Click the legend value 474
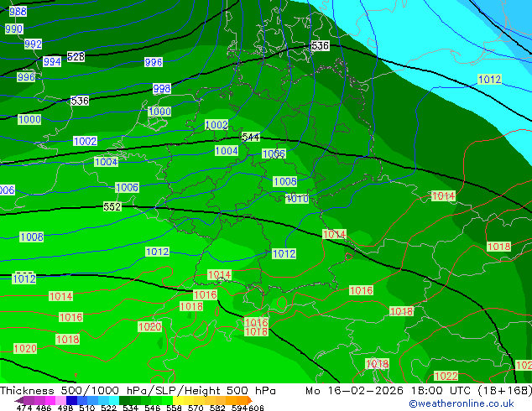The width and height of the screenshot is (532, 411). tap(24, 408)
